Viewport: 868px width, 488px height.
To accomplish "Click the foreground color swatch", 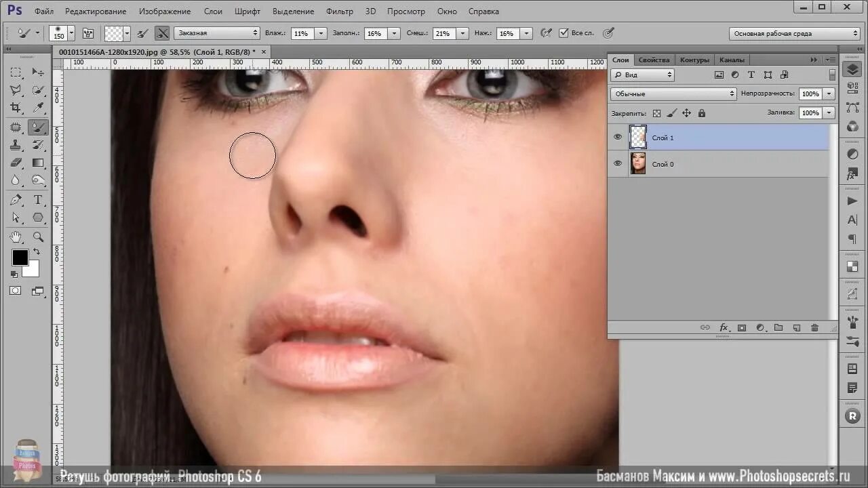I will pyautogui.click(x=20, y=258).
